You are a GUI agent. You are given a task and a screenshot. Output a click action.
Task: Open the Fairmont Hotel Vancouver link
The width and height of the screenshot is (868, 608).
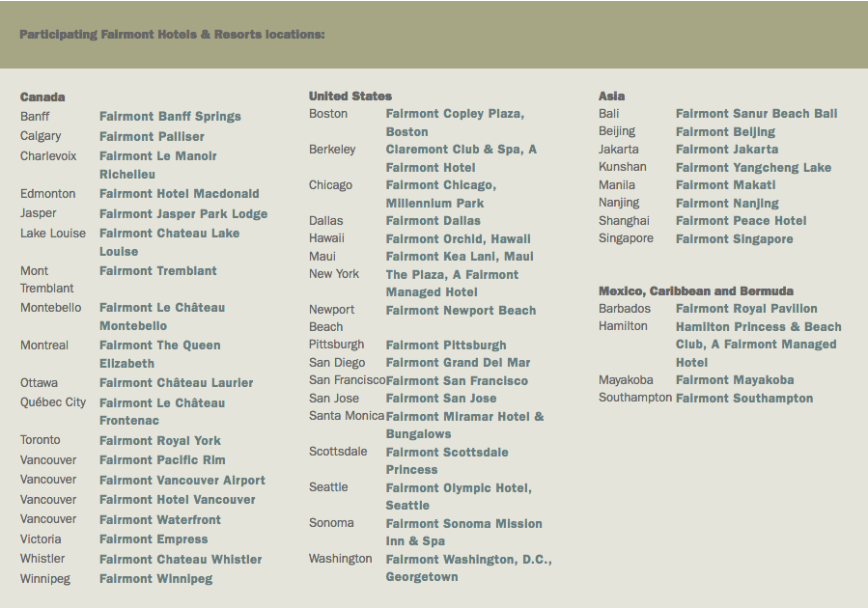click(x=177, y=500)
